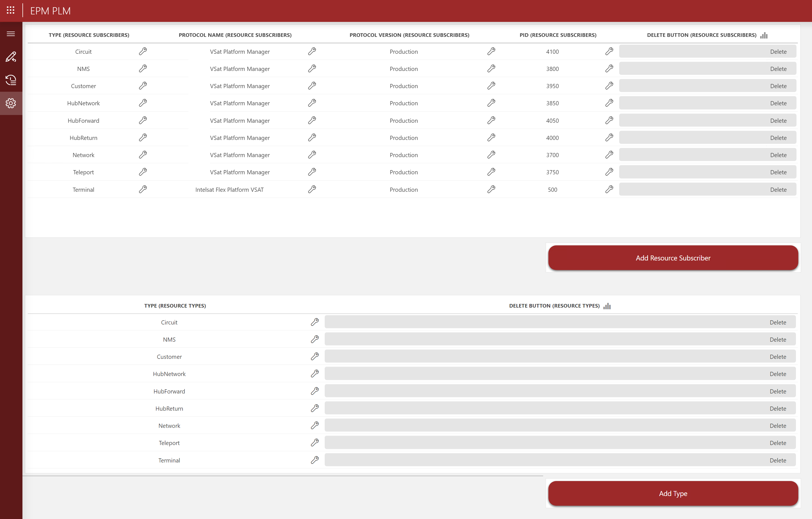Open the pencil edit page in sidebar
This screenshot has width=812, height=519.
11,57
